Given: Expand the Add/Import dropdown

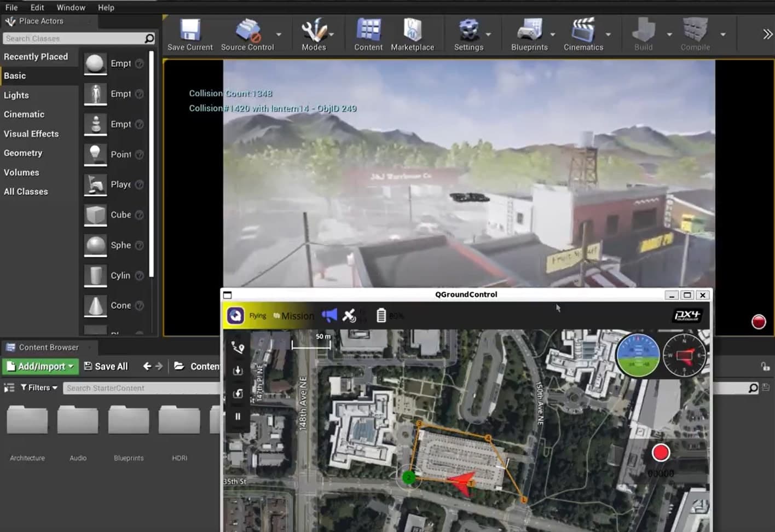Looking at the screenshot, I should pos(40,366).
